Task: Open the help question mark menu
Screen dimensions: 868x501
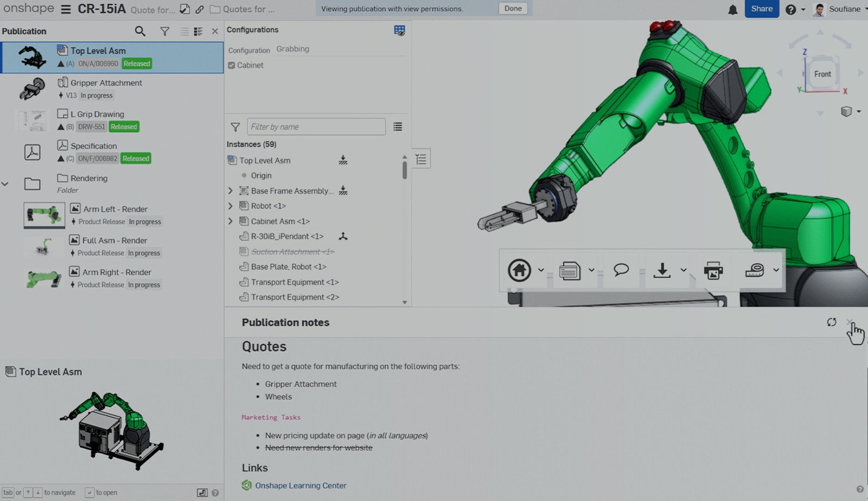Action: (x=791, y=9)
